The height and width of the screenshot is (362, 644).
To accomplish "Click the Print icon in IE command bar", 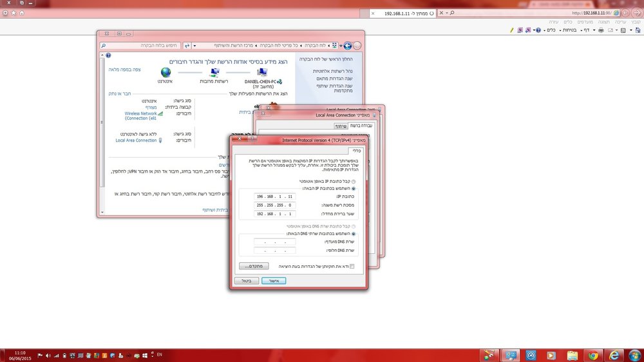I will [x=601, y=30].
